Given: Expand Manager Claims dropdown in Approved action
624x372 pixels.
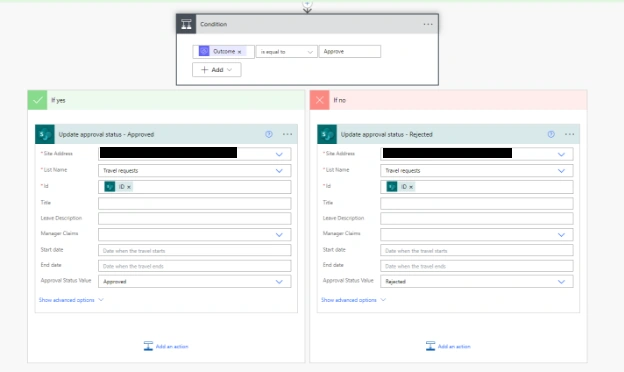Looking at the screenshot, I should (279, 235).
